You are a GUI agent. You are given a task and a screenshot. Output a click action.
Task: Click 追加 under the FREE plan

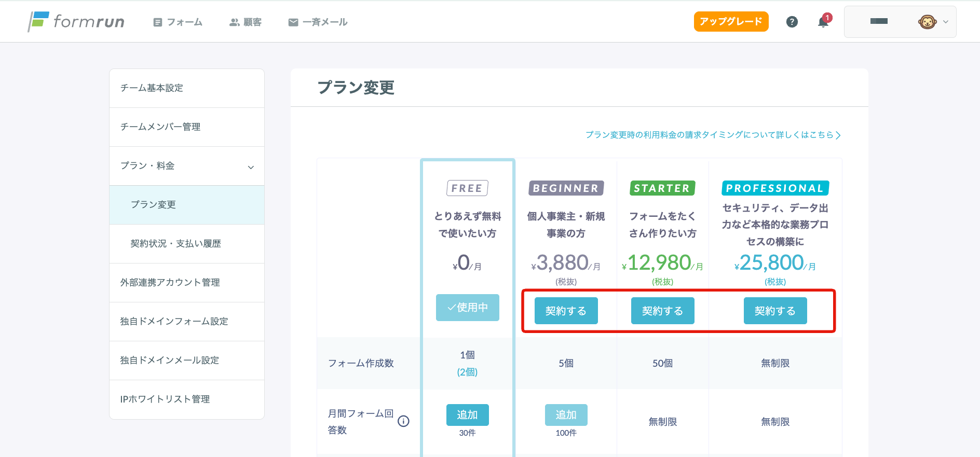467,415
